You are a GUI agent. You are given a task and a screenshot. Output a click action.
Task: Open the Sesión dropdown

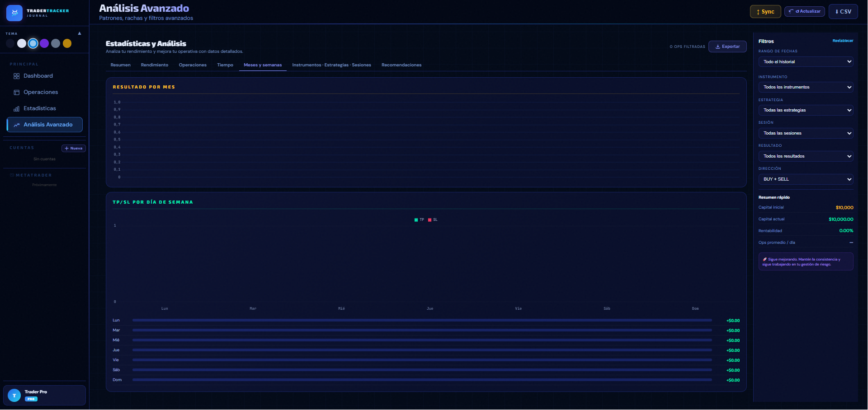click(806, 133)
